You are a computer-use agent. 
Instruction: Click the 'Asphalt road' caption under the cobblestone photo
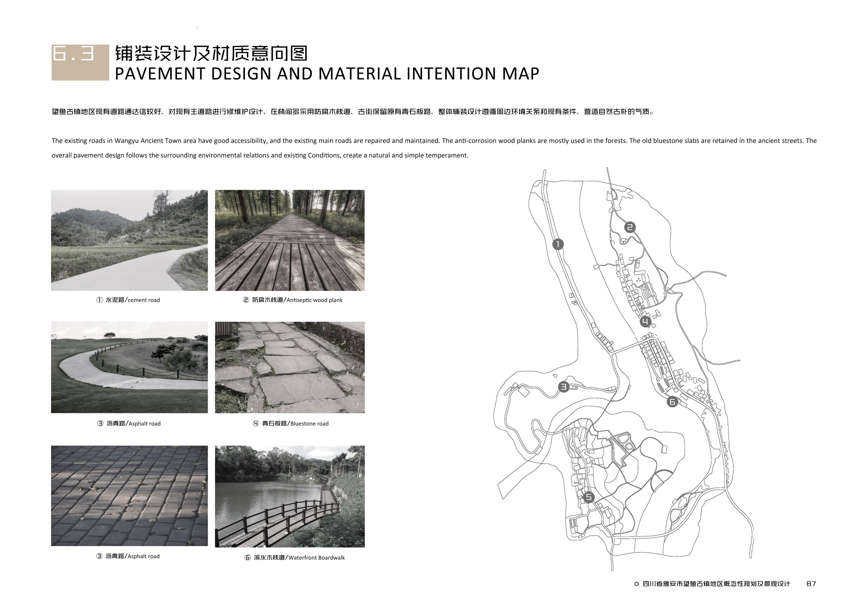tap(133, 556)
